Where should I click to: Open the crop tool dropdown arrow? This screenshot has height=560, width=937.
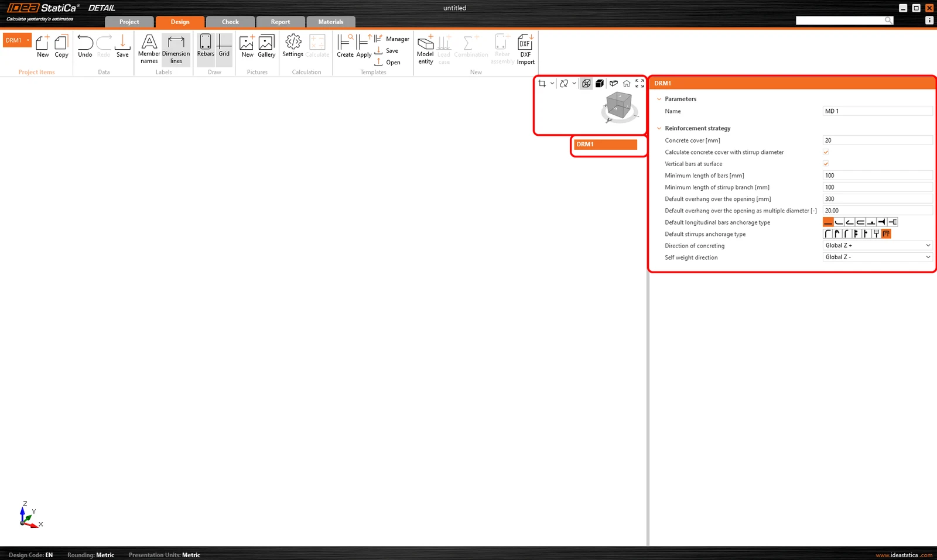pyautogui.click(x=552, y=84)
